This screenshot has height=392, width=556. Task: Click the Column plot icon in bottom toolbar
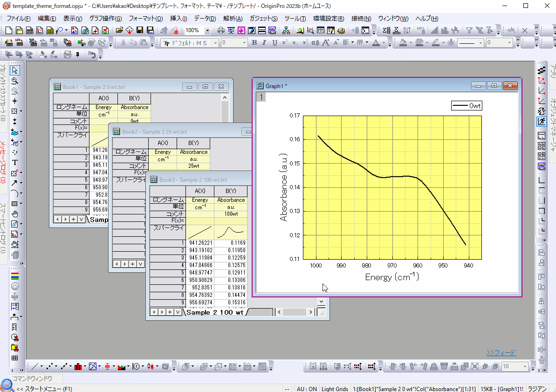click(78, 366)
